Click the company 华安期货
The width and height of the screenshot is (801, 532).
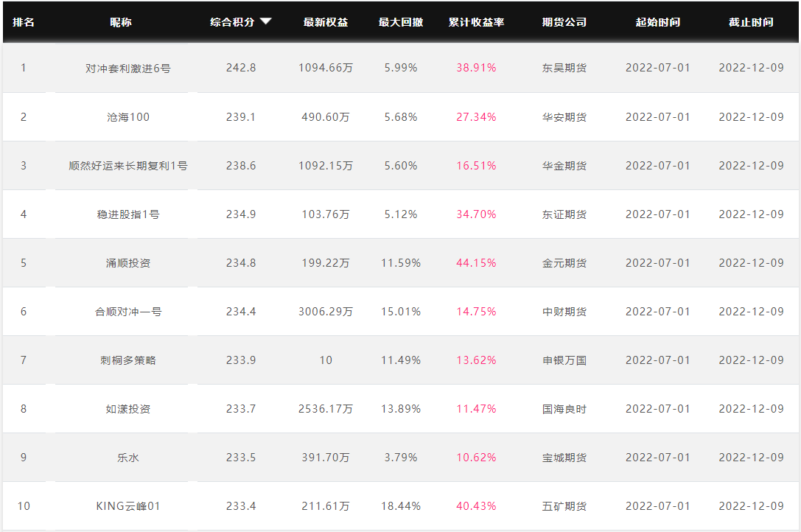tap(564, 117)
